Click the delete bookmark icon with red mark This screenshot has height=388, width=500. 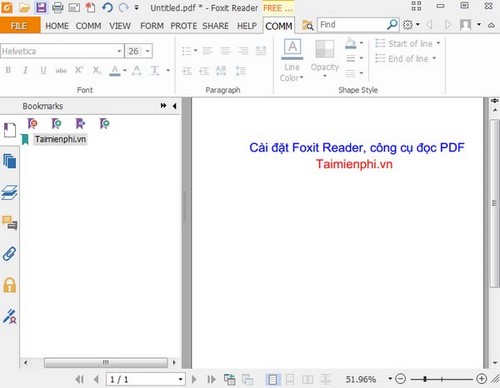(x=32, y=123)
